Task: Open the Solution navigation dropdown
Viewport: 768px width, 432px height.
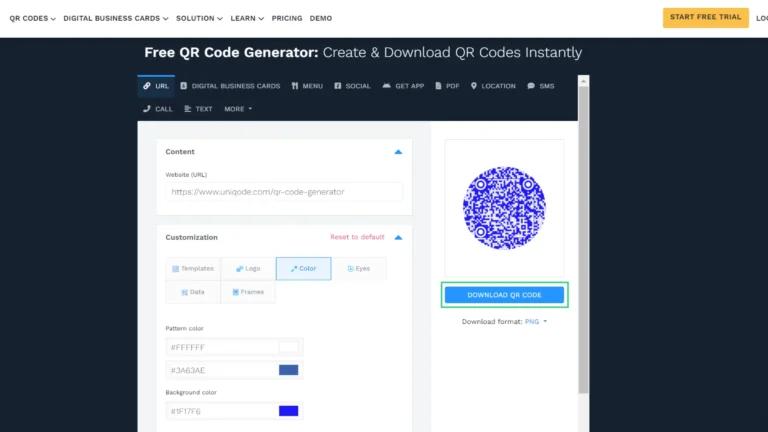Action: (x=199, y=18)
